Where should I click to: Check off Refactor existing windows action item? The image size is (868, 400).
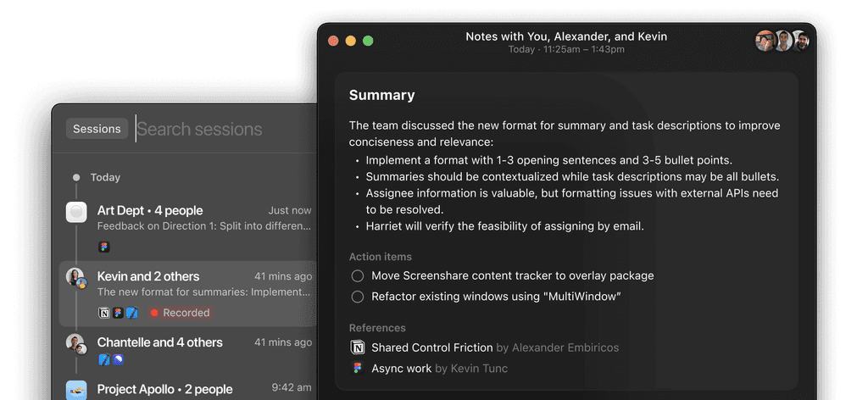[x=358, y=297]
